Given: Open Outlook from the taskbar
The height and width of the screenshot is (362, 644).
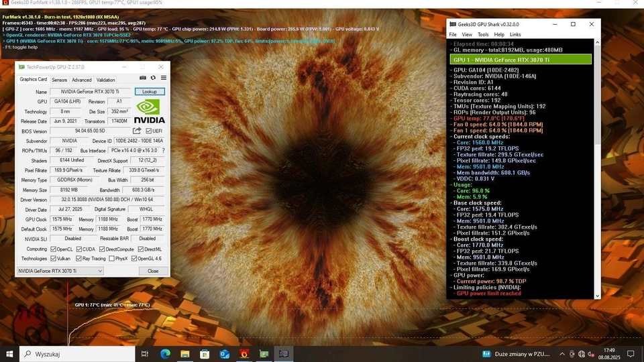Looking at the screenshot, I should tap(224, 354).
